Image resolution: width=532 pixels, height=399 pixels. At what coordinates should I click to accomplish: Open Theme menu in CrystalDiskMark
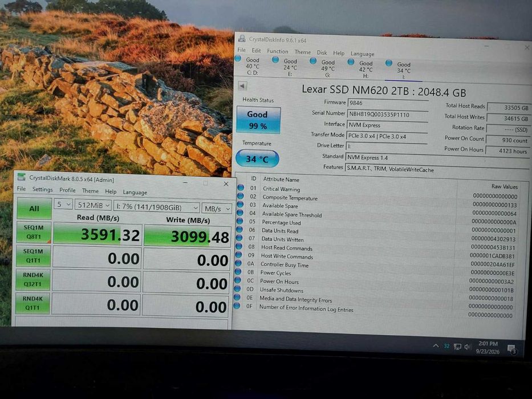[x=90, y=191]
